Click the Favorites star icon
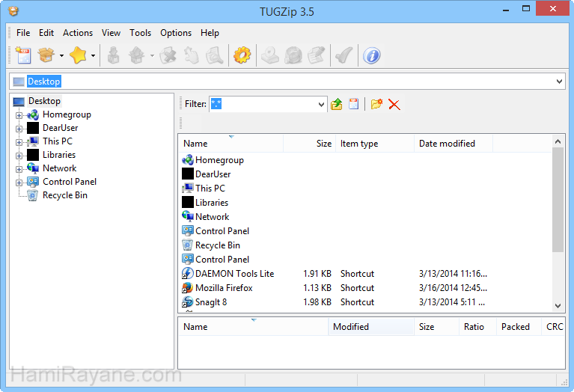 [x=78, y=55]
